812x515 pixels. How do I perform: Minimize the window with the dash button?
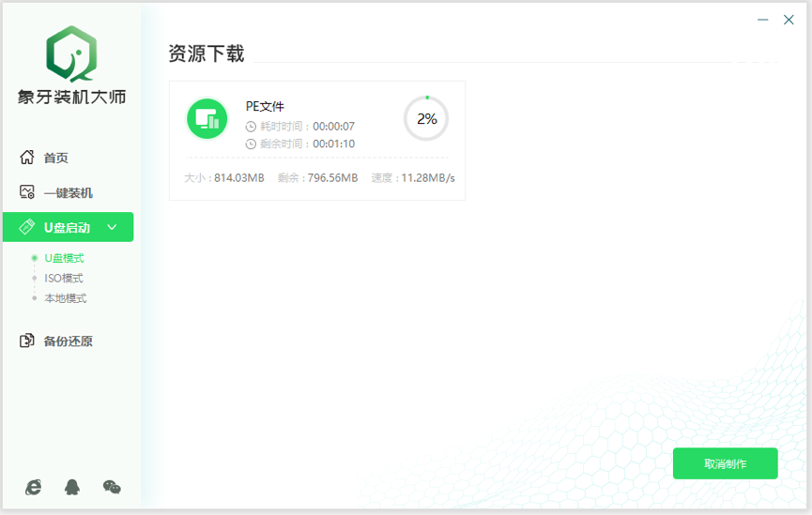763,20
